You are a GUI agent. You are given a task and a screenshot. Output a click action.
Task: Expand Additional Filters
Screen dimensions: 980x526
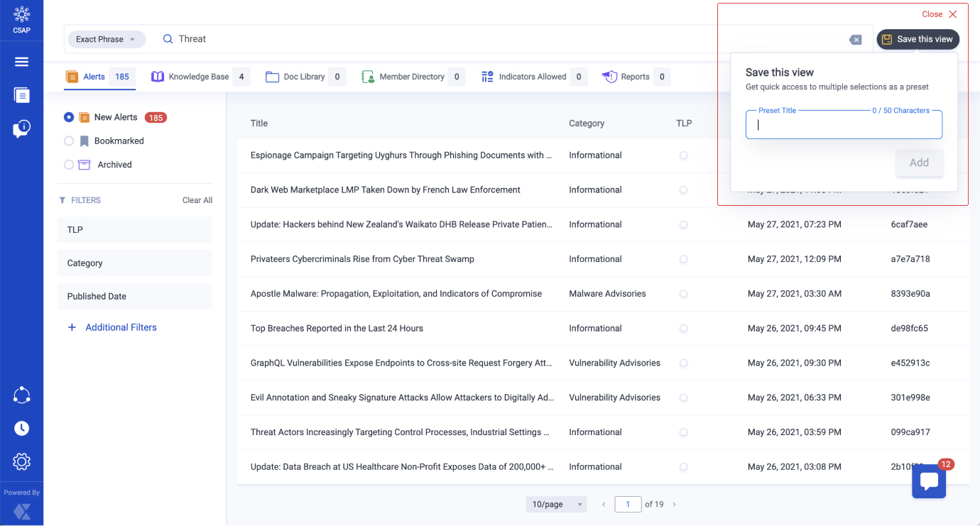[x=121, y=327]
